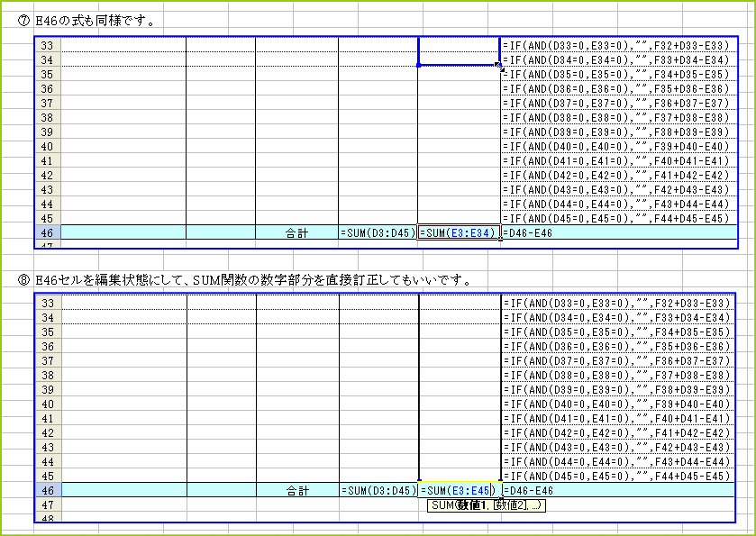Click 合計 cell in step ⑦ sheet

pos(296,232)
